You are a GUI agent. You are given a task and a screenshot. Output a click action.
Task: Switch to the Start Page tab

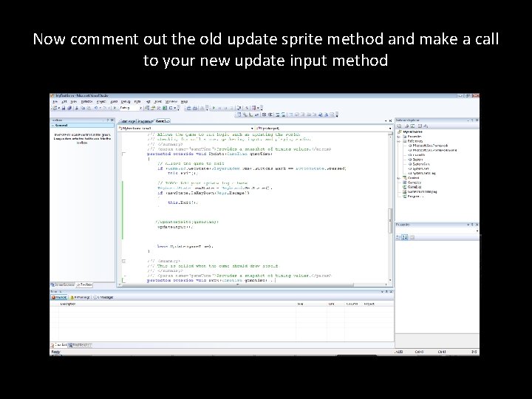(128, 121)
